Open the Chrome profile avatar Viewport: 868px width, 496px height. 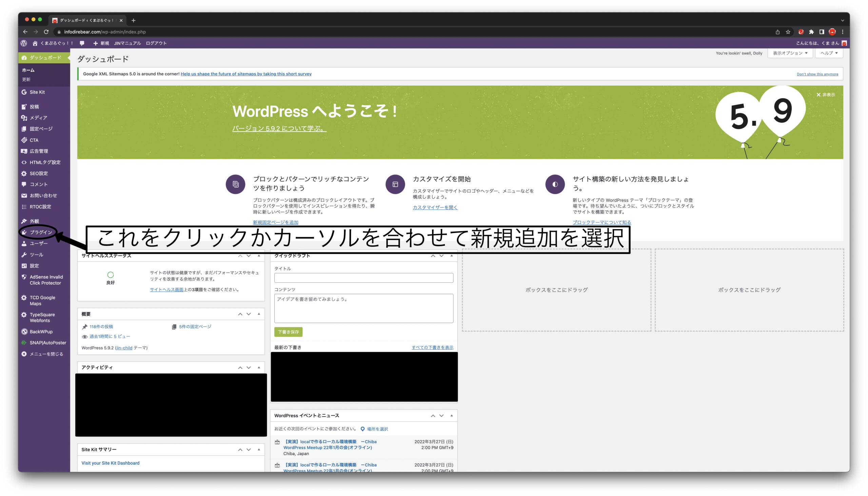pyautogui.click(x=832, y=32)
